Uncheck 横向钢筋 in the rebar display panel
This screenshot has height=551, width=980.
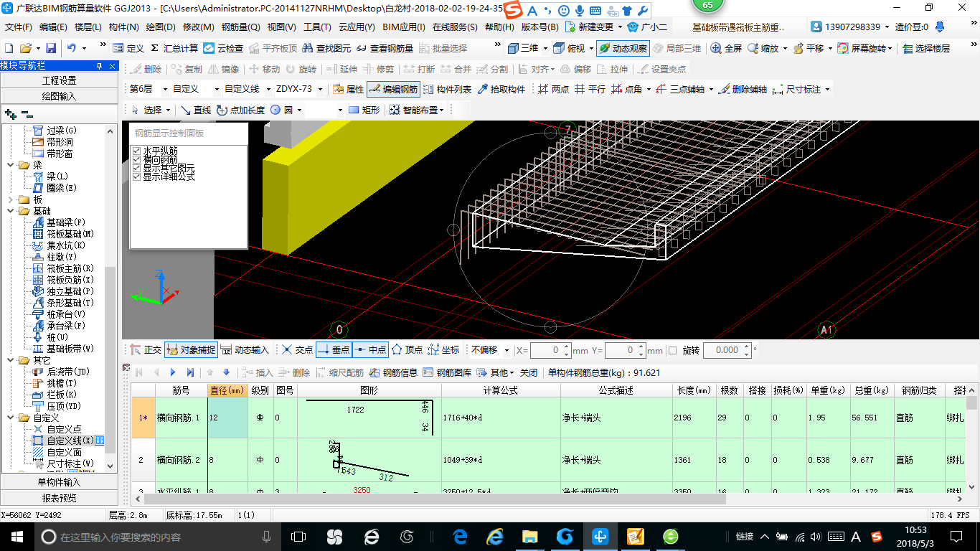click(x=136, y=159)
